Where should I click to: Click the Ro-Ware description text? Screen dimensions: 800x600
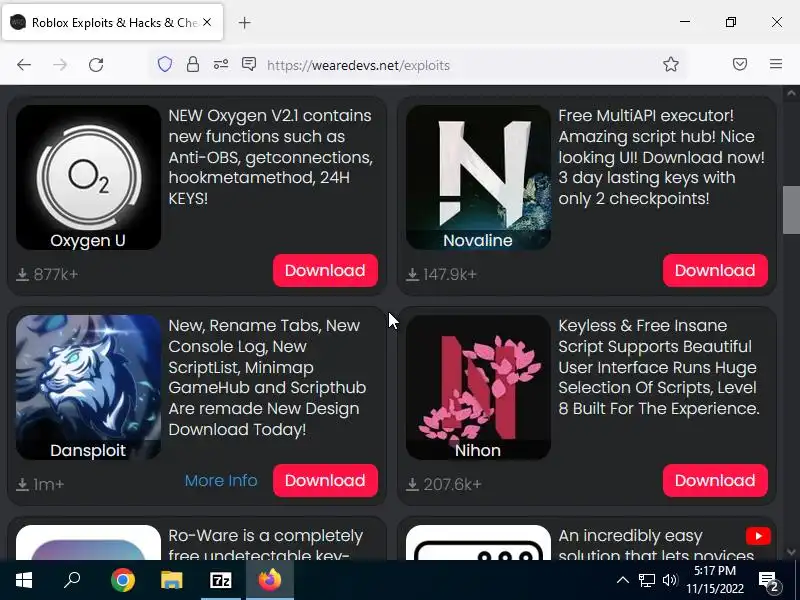click(x=266, y=544)
